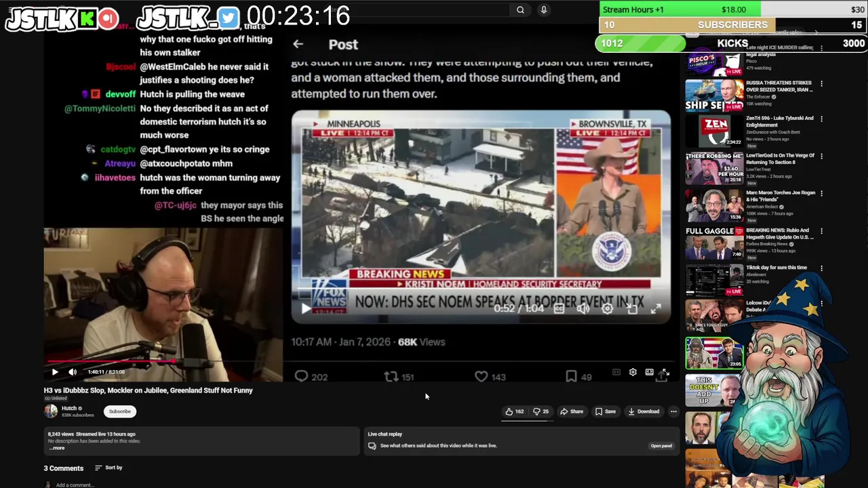
Task: Subscribe to the Hutch channel
Action: coord(120,411)
